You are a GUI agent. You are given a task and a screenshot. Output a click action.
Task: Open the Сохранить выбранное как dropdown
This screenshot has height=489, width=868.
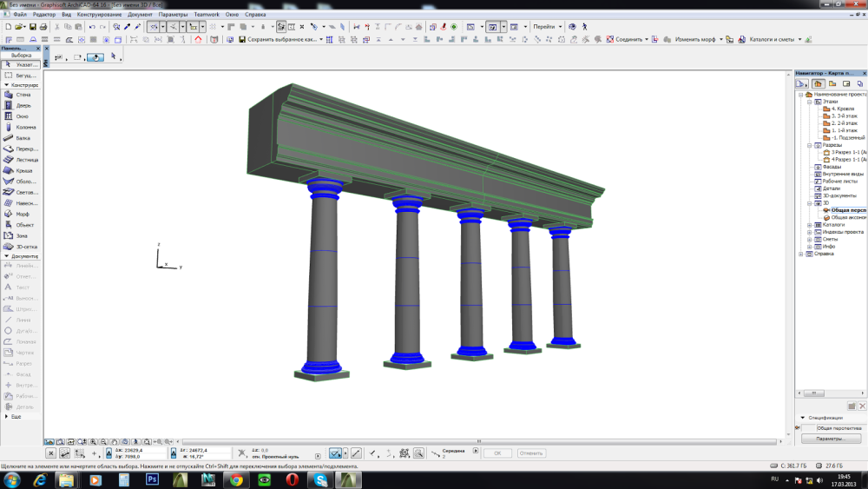tap(321, 39)
